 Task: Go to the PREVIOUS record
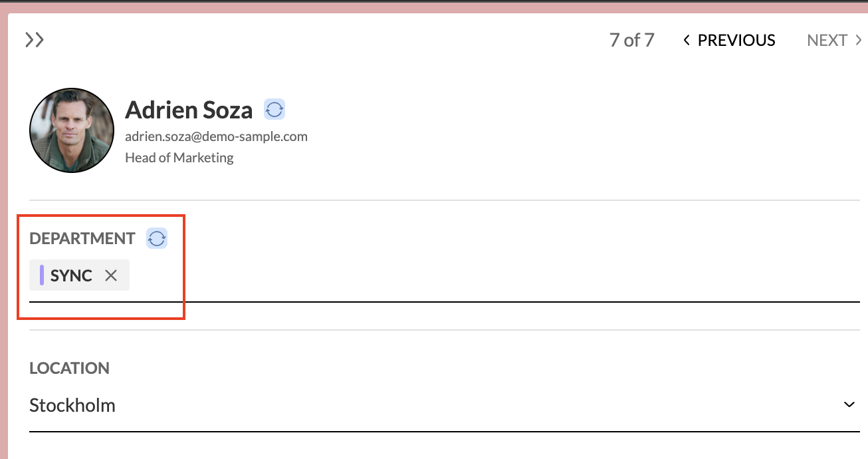coord(729,41)
